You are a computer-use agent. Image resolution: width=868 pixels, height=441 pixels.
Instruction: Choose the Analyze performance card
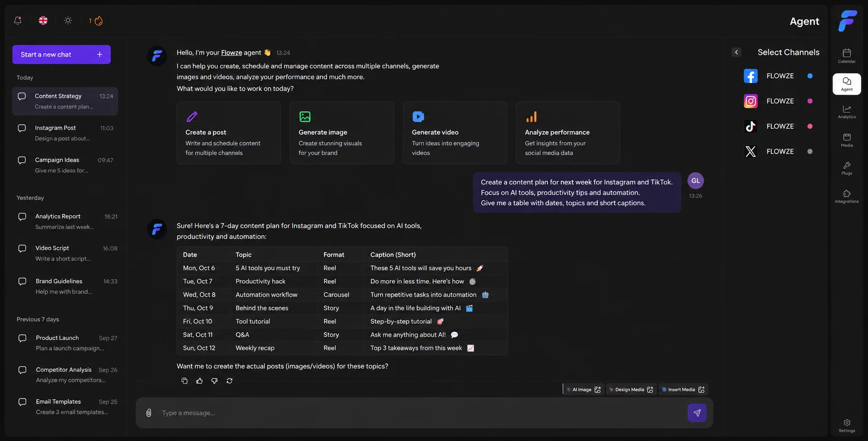[x=568, y=133]
